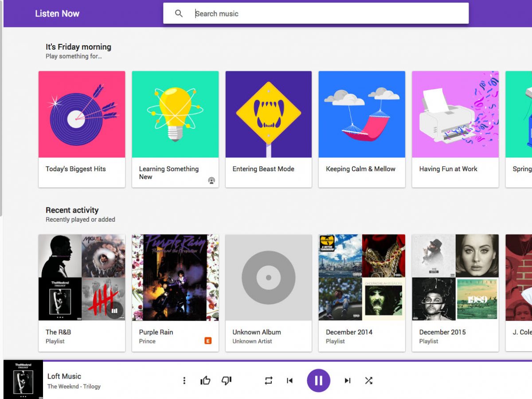Click the now playing Trilogy album art

(x=23, y=379)
